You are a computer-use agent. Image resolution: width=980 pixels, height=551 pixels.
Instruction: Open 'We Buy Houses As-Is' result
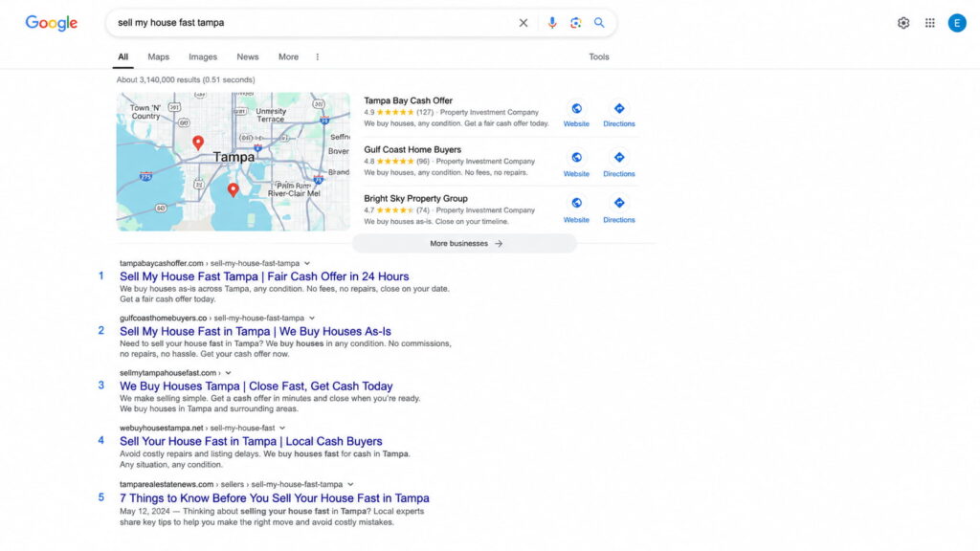tap(256, 332)
